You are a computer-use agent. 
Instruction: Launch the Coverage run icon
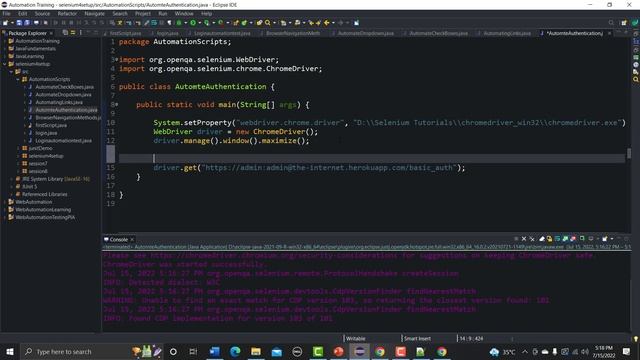[206, 23]
